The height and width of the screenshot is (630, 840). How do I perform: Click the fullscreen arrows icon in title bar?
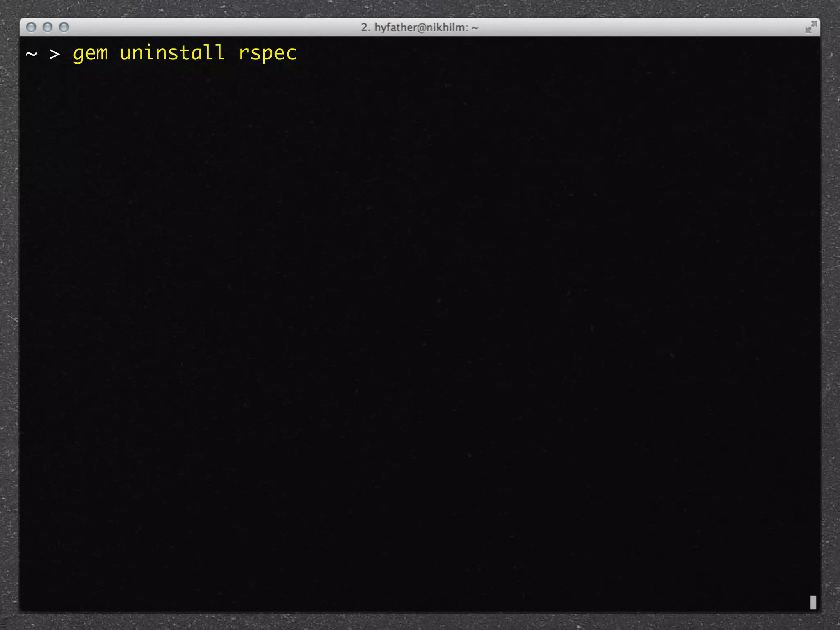pyautogui.click(x=811, y=27)
